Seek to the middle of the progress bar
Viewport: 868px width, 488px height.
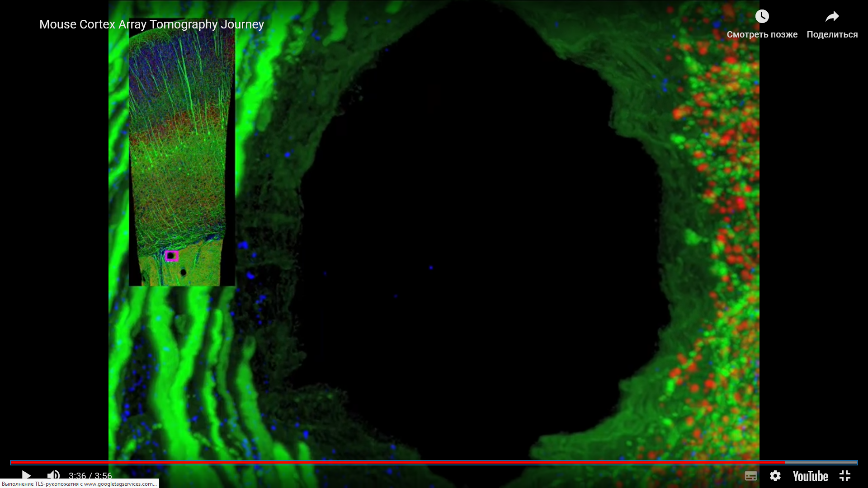(x=434, y=462)
